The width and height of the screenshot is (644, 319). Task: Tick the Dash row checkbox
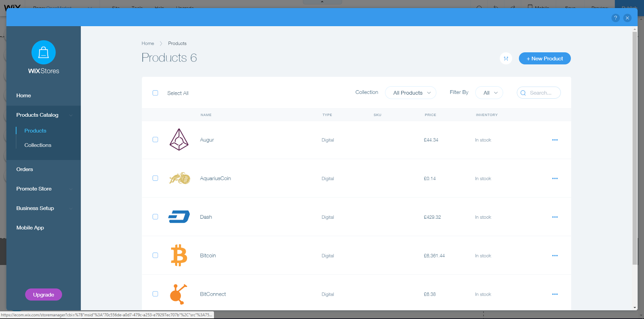pyautogui.click(x=155, y=217)
